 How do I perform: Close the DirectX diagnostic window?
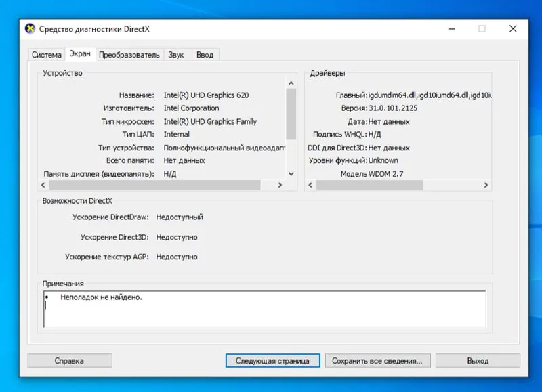513,29
